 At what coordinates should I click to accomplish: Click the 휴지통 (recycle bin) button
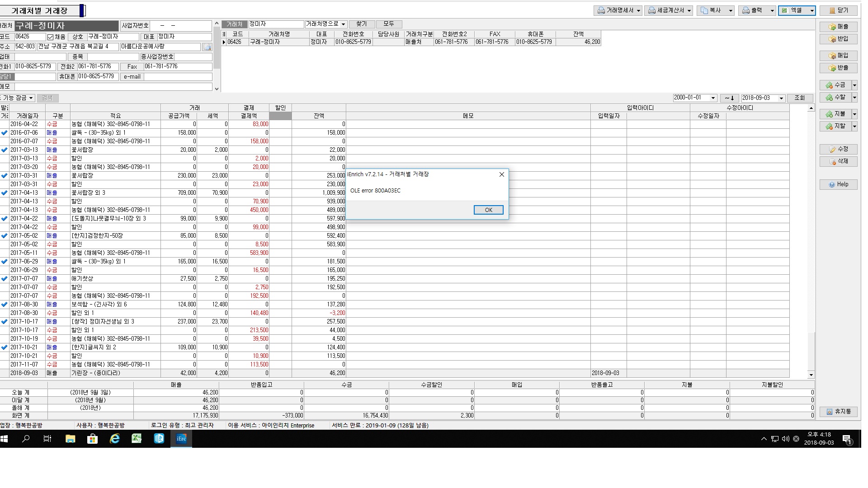click(838, 412)
